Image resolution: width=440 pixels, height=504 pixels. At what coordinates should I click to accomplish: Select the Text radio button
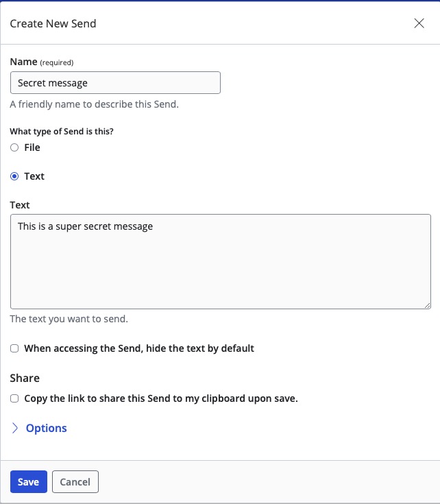point(14,176)
